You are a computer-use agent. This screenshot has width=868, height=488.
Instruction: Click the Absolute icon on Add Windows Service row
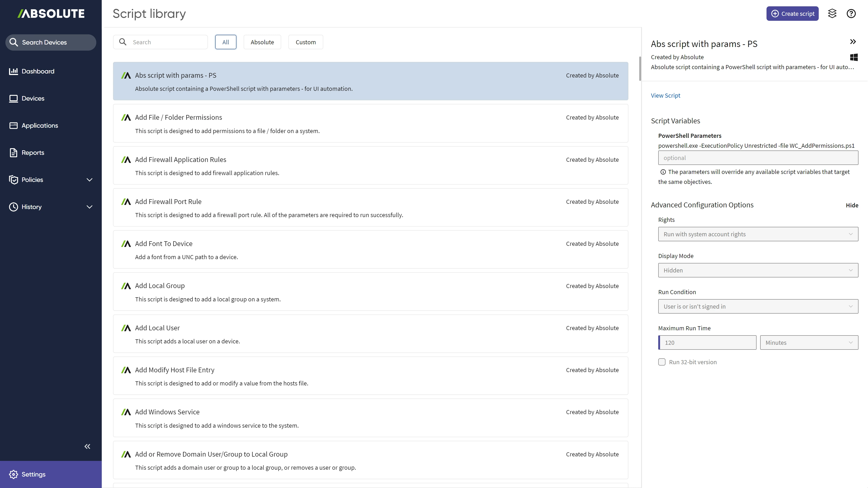(x=126, y=412)
